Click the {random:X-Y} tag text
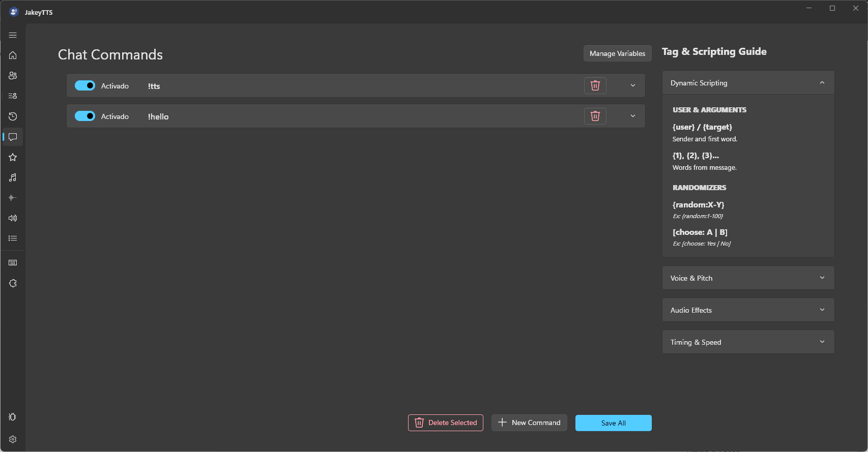 click(x=698, y=204)
